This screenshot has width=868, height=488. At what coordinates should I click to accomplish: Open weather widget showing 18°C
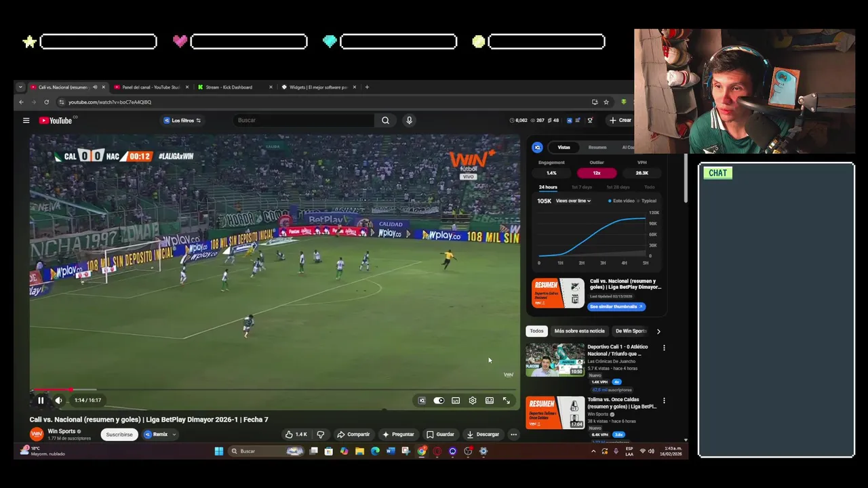tap(44, 451)
